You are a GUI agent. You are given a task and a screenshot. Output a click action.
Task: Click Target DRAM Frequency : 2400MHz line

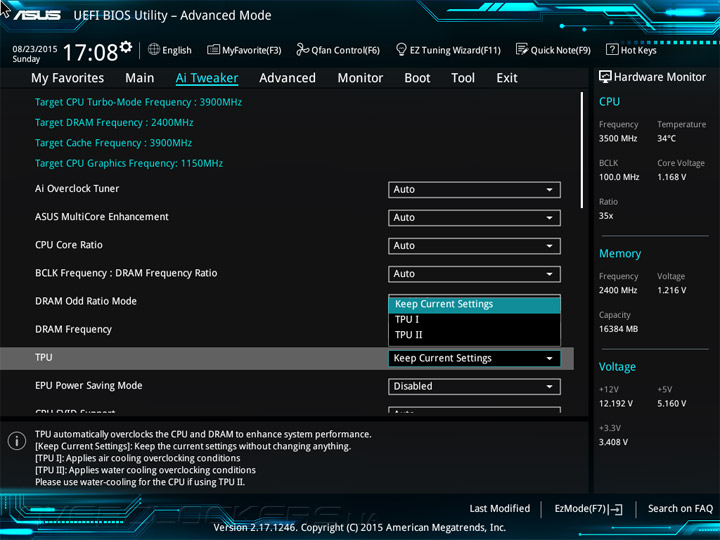[114, 123]
